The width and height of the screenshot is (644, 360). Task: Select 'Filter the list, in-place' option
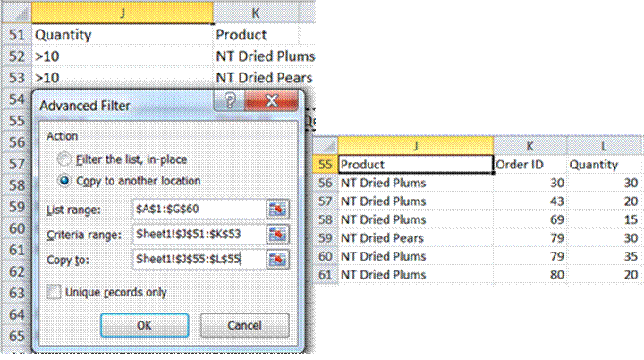pyautogui.click(x=64, y=159)
